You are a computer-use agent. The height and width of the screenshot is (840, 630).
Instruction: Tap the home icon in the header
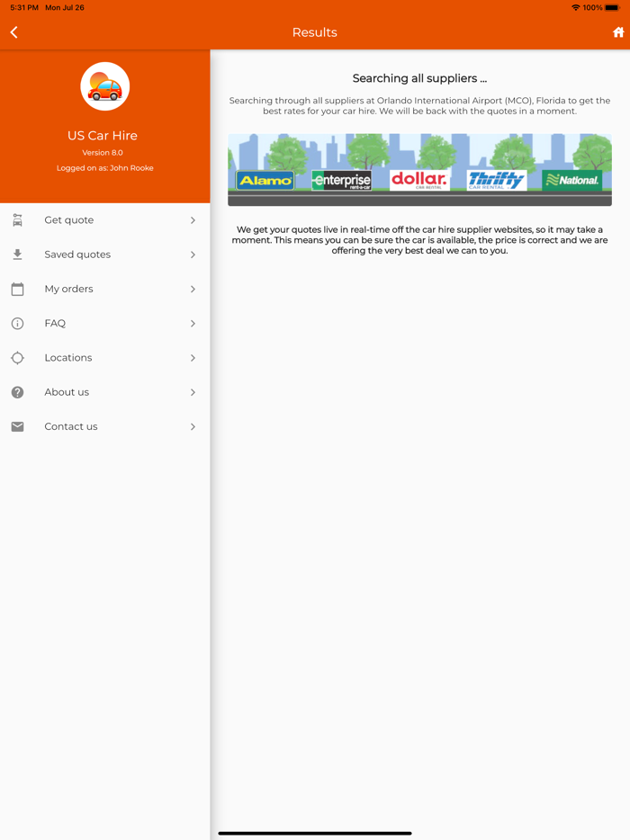[618, 32]
